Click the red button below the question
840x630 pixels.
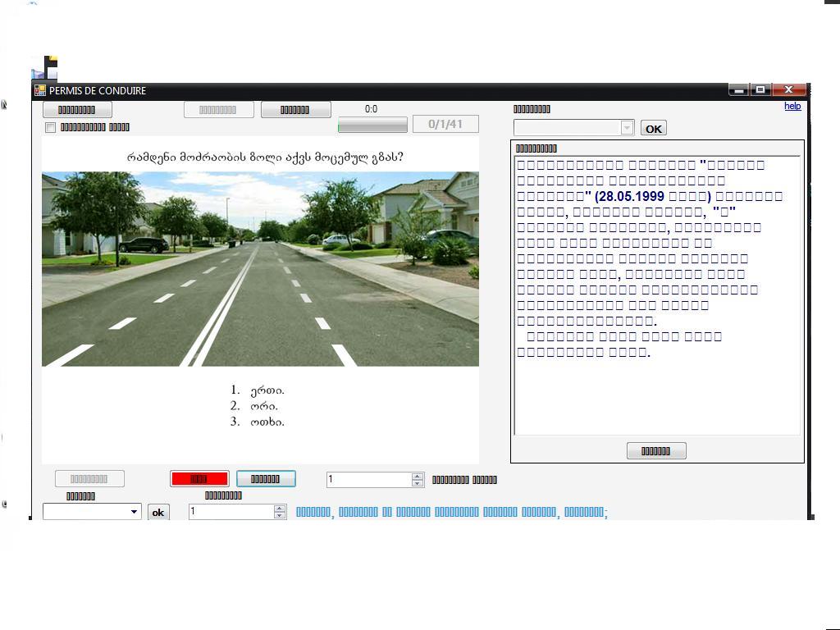[x=199, y=479]
